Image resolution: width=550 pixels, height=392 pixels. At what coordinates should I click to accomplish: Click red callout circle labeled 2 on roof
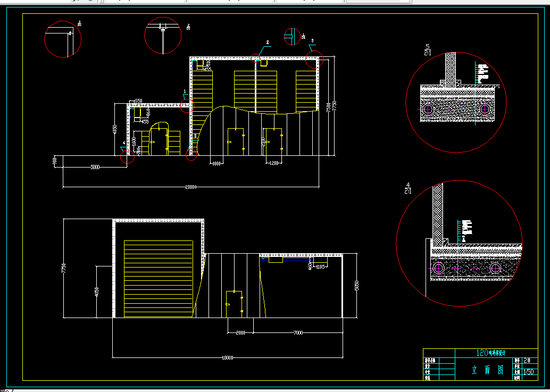point(256,58)
